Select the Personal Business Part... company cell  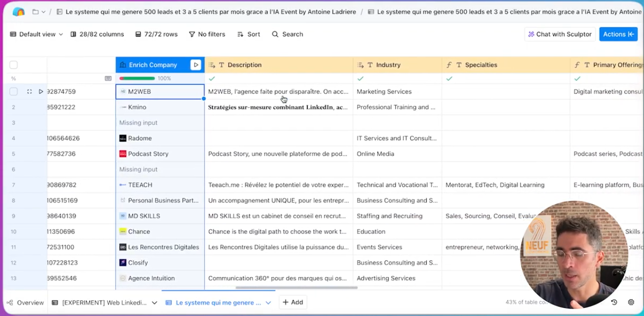click(x=160, y=200)
